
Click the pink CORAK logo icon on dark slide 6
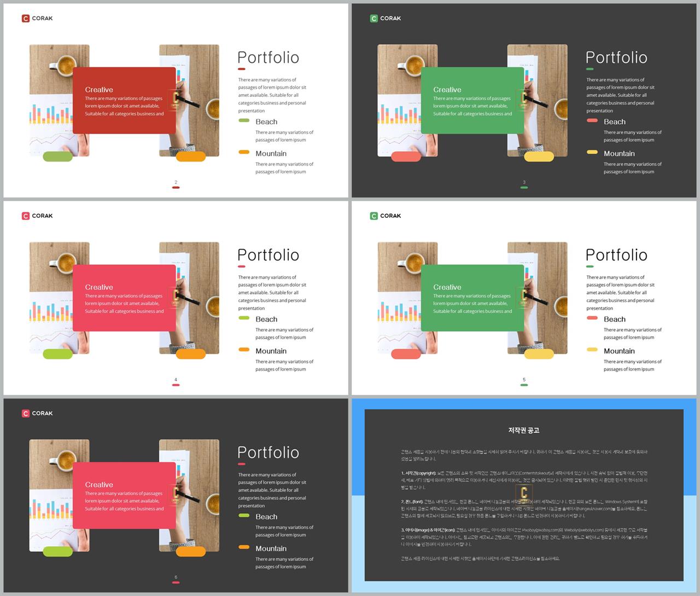[x=25, y=413]
